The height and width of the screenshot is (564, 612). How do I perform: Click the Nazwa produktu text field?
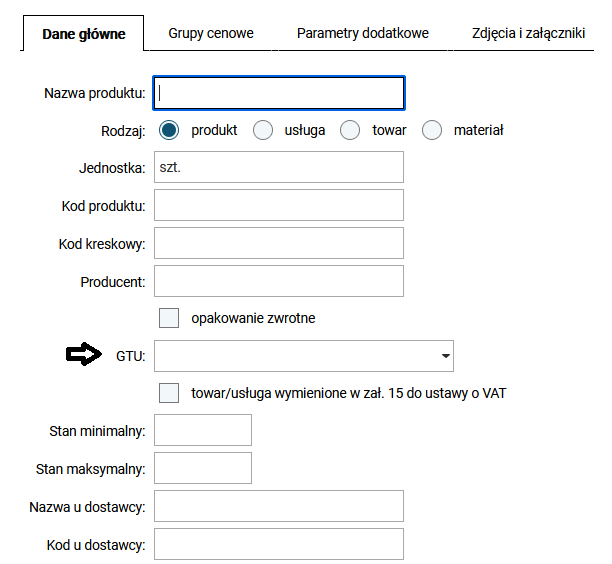point(279,93)
